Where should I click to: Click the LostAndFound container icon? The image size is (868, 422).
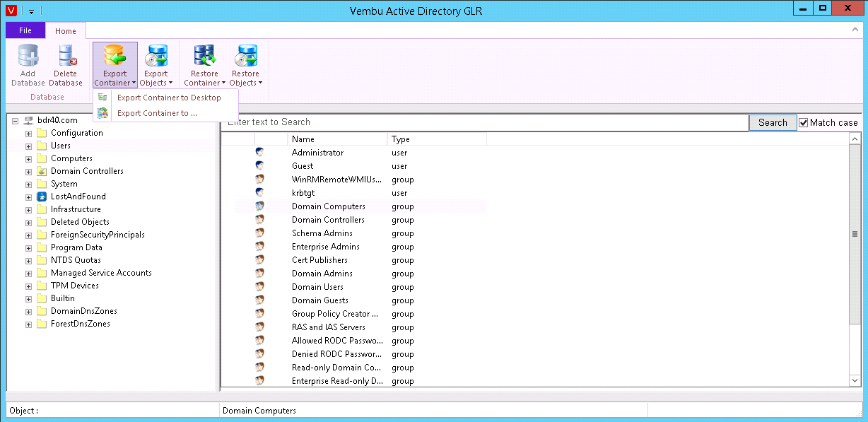(x=41, y=197)
